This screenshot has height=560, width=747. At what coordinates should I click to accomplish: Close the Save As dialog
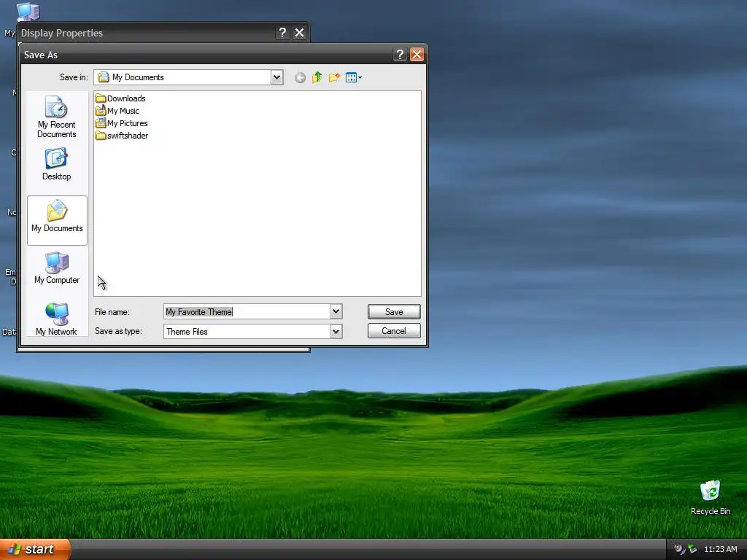tap(417, 55)
